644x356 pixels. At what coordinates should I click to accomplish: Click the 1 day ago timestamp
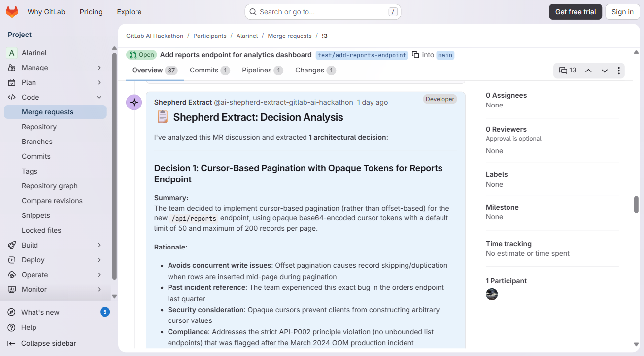(x=373, y=102)
